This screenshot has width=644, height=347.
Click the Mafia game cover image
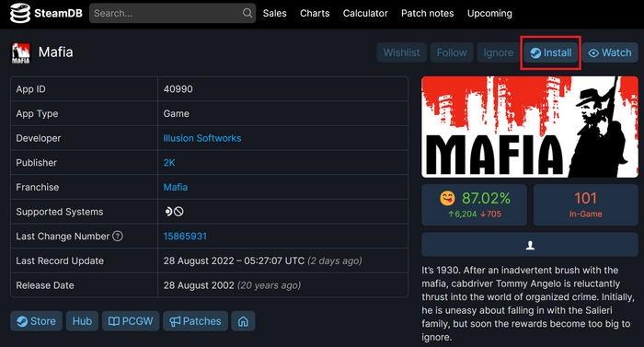(x=530, y=127)
